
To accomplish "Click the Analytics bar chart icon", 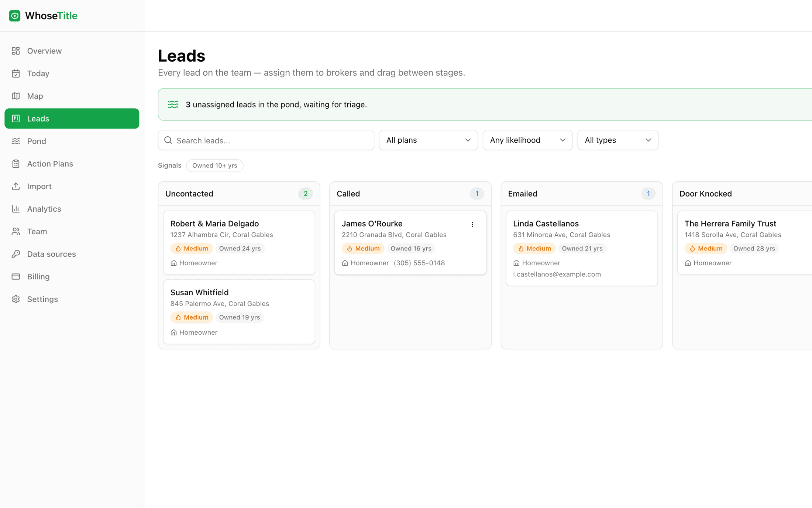I will click(16, 209).
